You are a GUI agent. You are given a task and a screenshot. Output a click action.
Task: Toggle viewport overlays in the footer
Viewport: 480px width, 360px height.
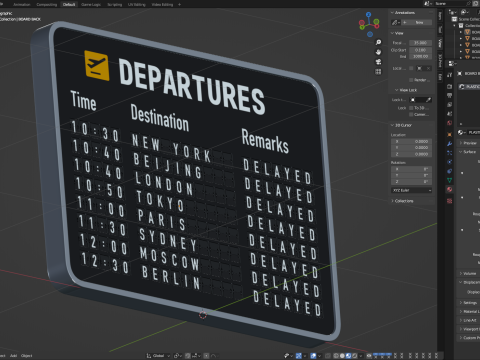[313, 356]
